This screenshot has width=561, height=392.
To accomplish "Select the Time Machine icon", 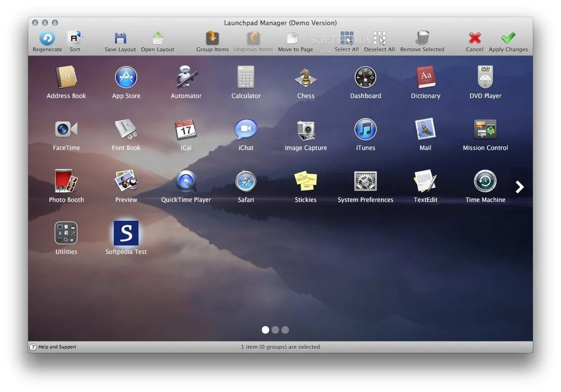I will coord(485,181).
